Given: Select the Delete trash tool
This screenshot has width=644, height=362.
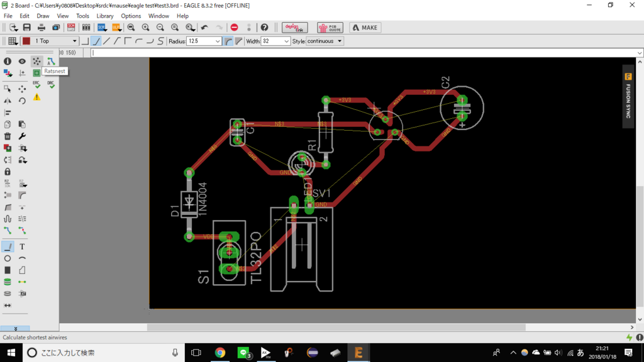Looking at the screenshot, I should point(8,136).
